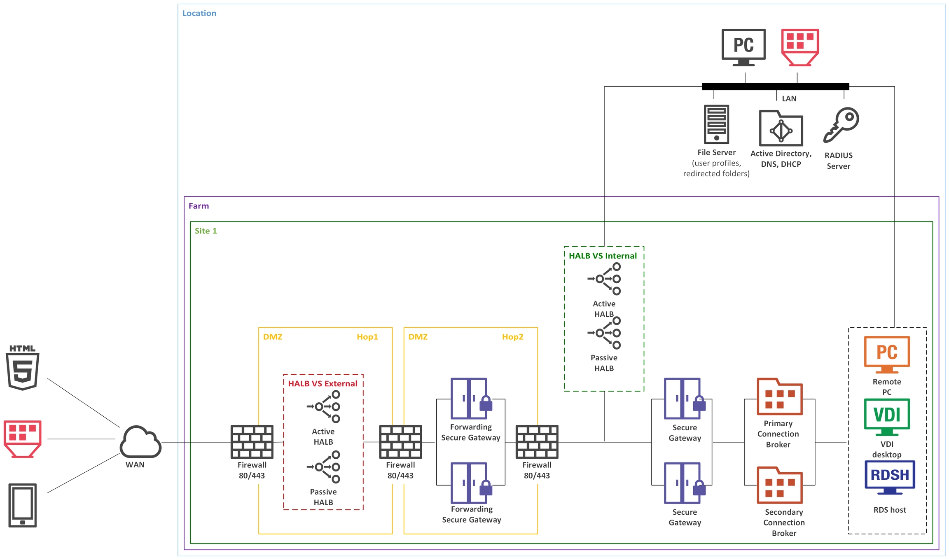This screenshot has height=560, width=949.
Task: Click the blue RDSH host icon
Action: [x=889, y=477]
